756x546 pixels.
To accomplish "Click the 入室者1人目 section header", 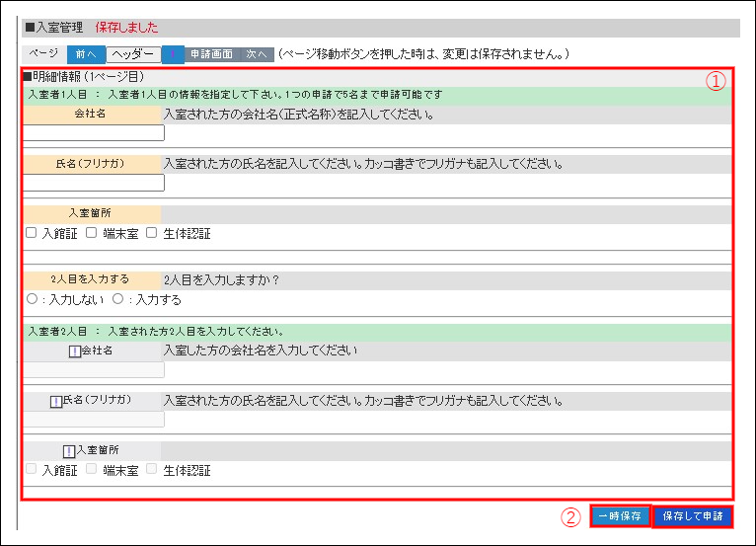I will (377, 95).
